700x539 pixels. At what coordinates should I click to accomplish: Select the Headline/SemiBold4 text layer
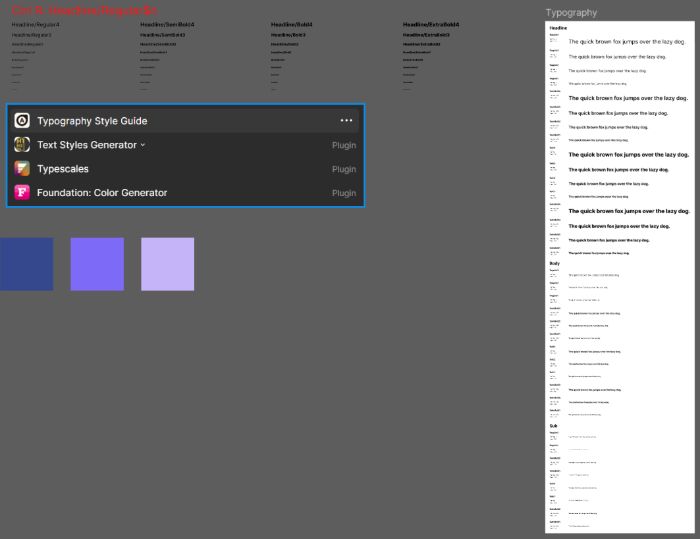point(167,25)
